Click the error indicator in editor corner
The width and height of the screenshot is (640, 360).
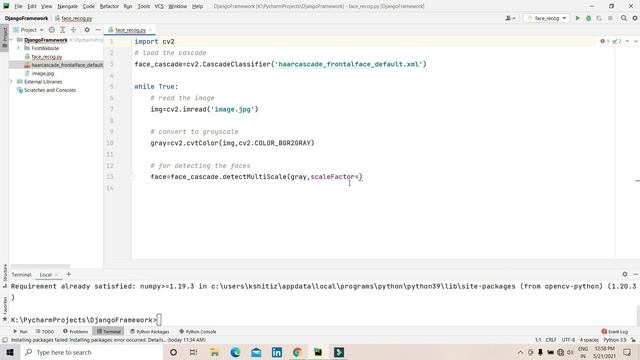604,41
